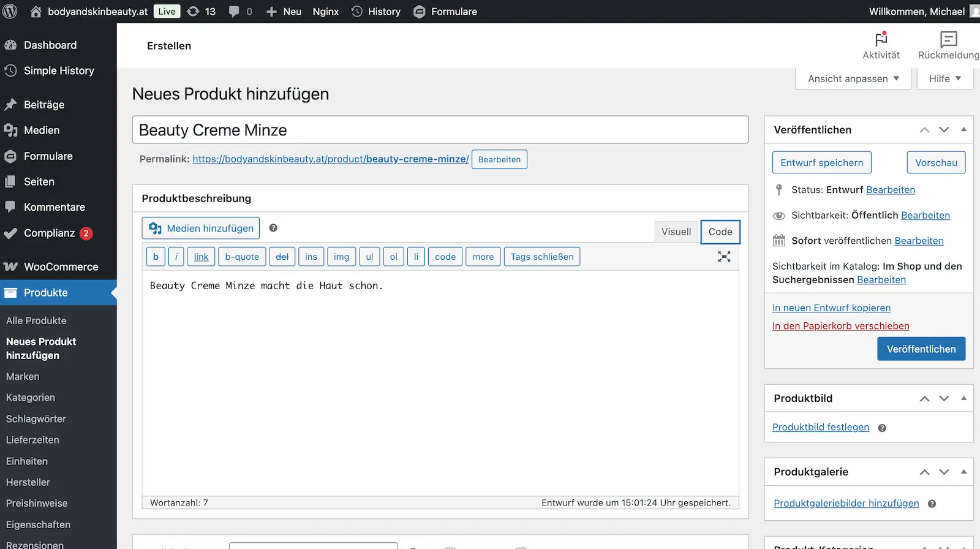Switch to the Visuell editor tab
980x549 pixels.
coord(676,232)
